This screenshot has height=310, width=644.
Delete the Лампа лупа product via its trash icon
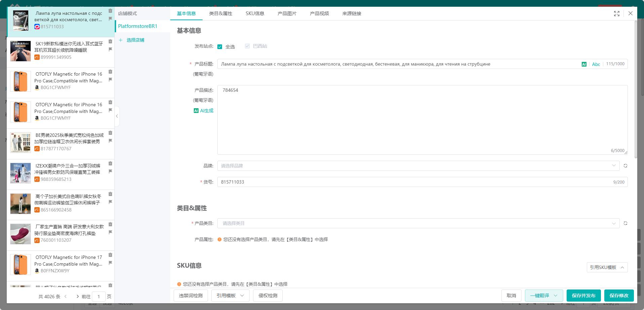pos(110,11)
